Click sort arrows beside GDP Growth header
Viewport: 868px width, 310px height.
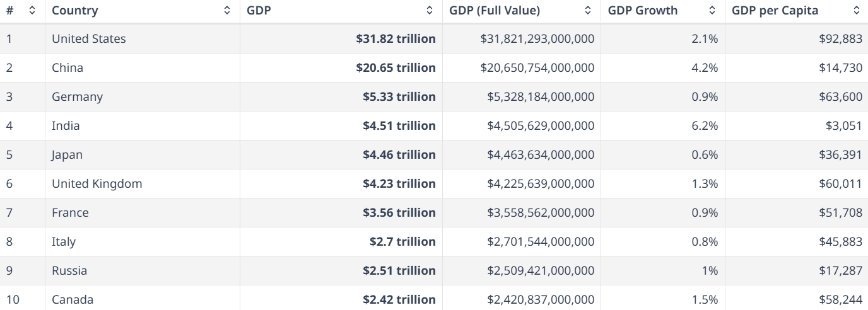[712, 11]
